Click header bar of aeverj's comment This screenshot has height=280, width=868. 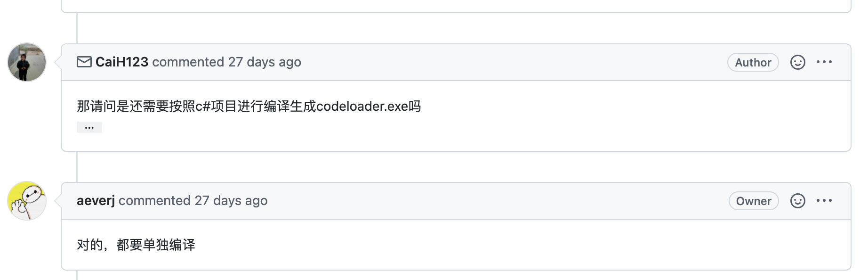click(x=456, y=201)
